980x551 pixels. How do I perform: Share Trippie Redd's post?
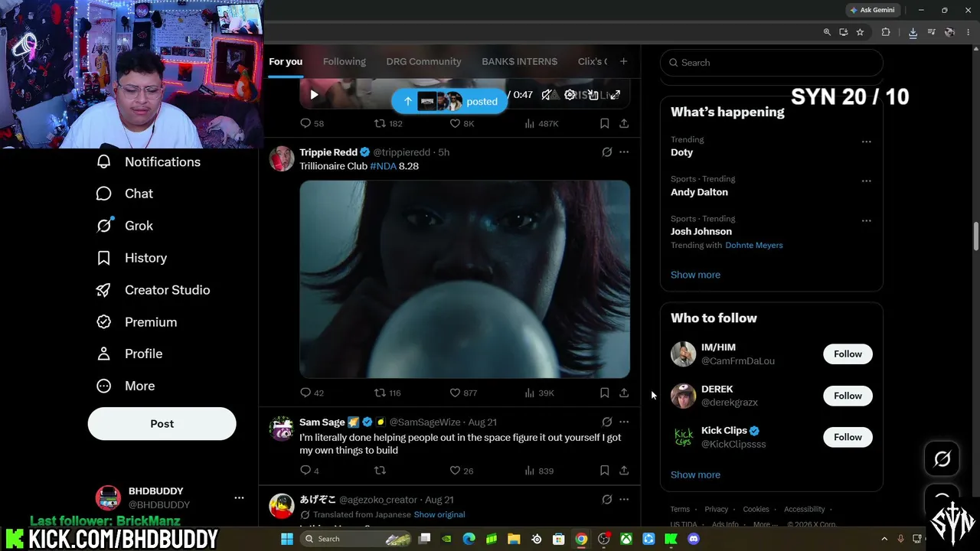point(624,393)
